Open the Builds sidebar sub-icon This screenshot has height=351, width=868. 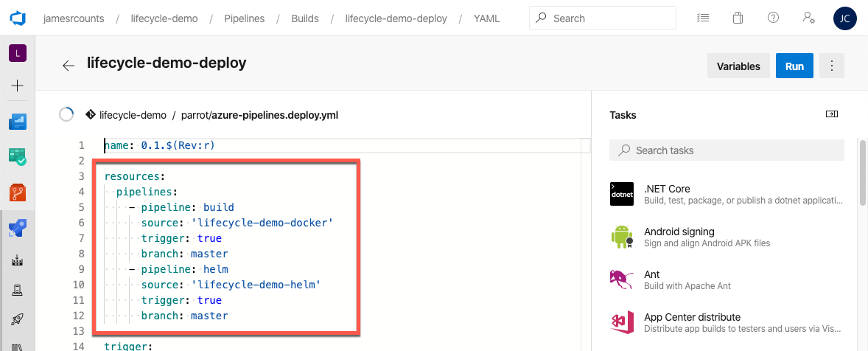18,260
